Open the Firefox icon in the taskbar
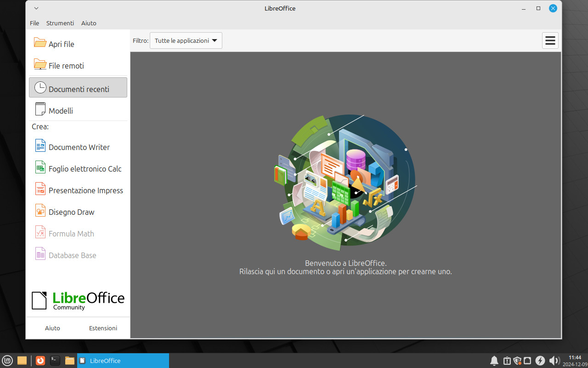588x368 pixels. point(40,361)
